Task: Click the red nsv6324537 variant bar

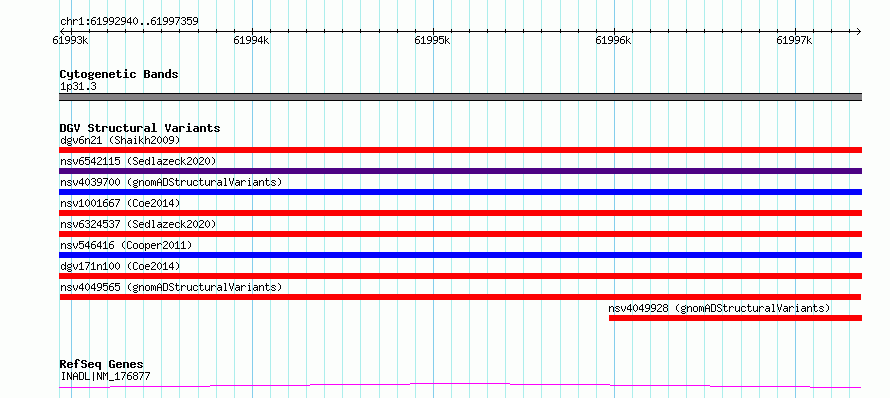Action: tap(460, 234)
